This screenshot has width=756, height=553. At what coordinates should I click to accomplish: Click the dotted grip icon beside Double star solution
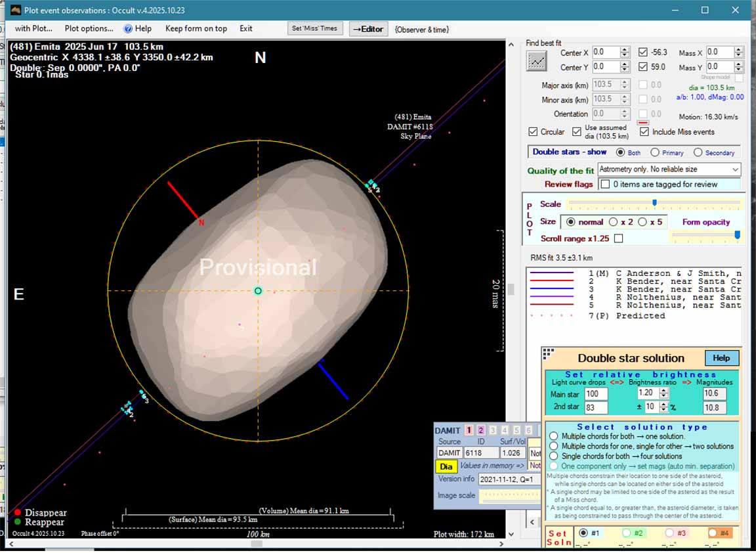click(x=548, y=353)
